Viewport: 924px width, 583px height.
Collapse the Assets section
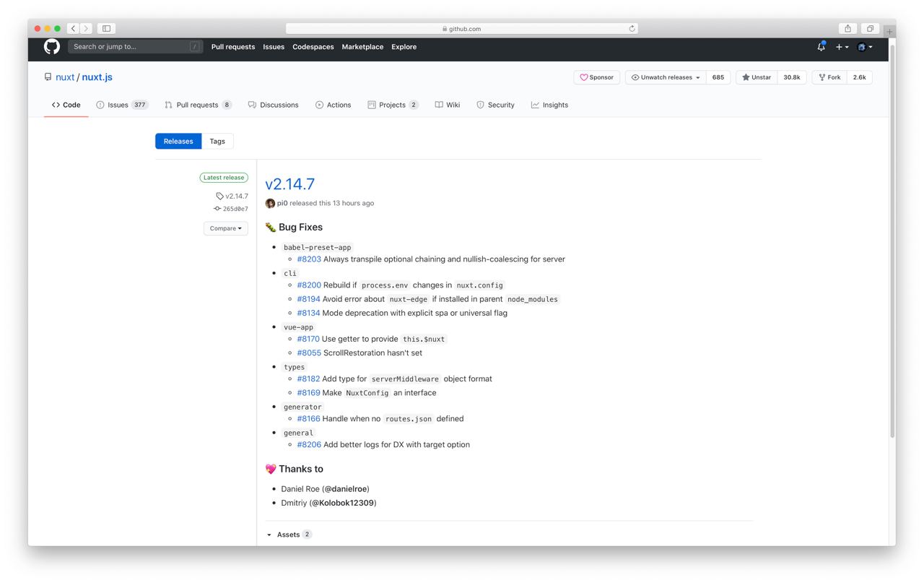coord(288,535)
